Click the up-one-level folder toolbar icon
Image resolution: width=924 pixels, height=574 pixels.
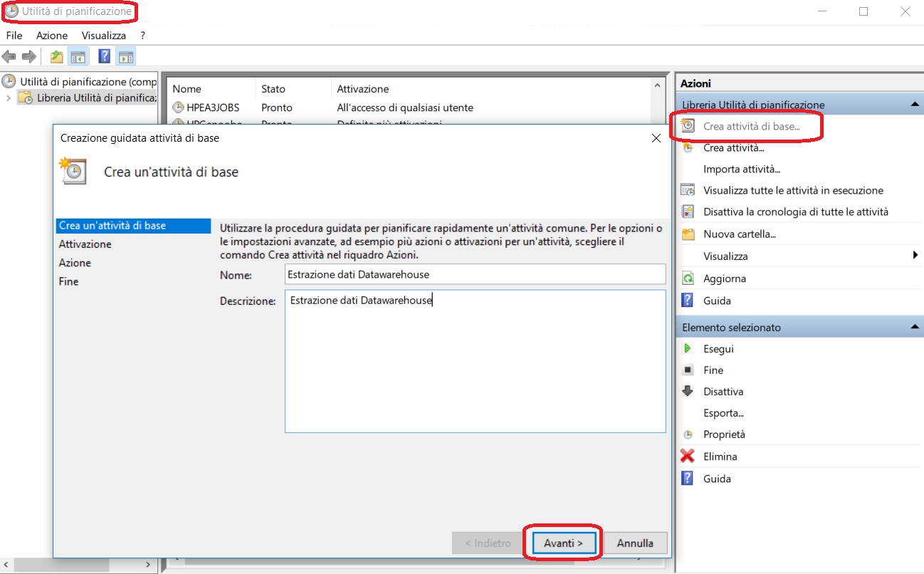tap(57, 56)
